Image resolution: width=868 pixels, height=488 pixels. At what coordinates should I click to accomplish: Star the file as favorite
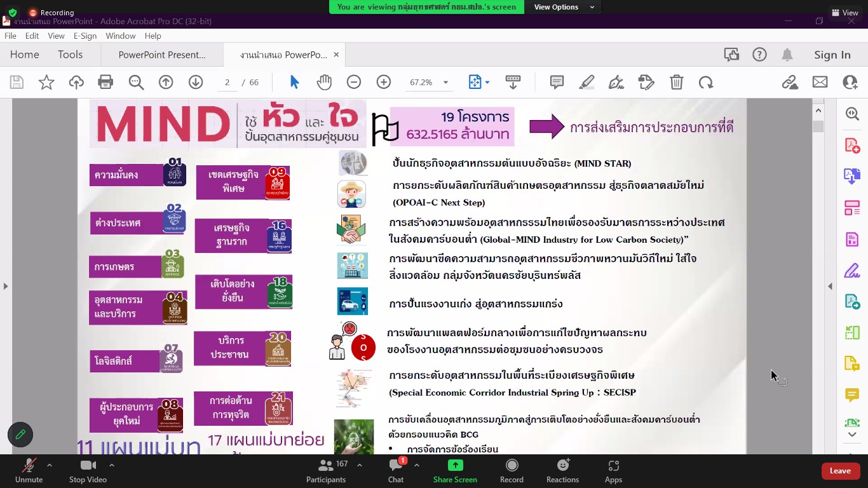[x=46, y=82]
